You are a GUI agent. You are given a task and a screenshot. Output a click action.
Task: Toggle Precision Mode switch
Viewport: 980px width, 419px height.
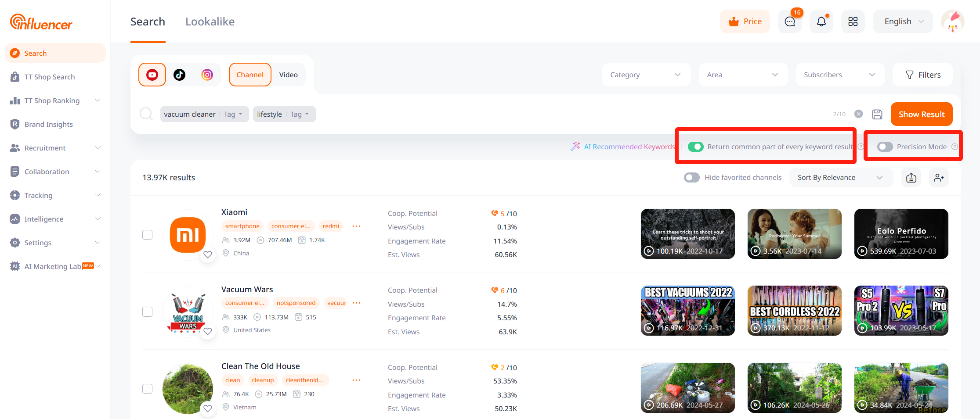885,147
